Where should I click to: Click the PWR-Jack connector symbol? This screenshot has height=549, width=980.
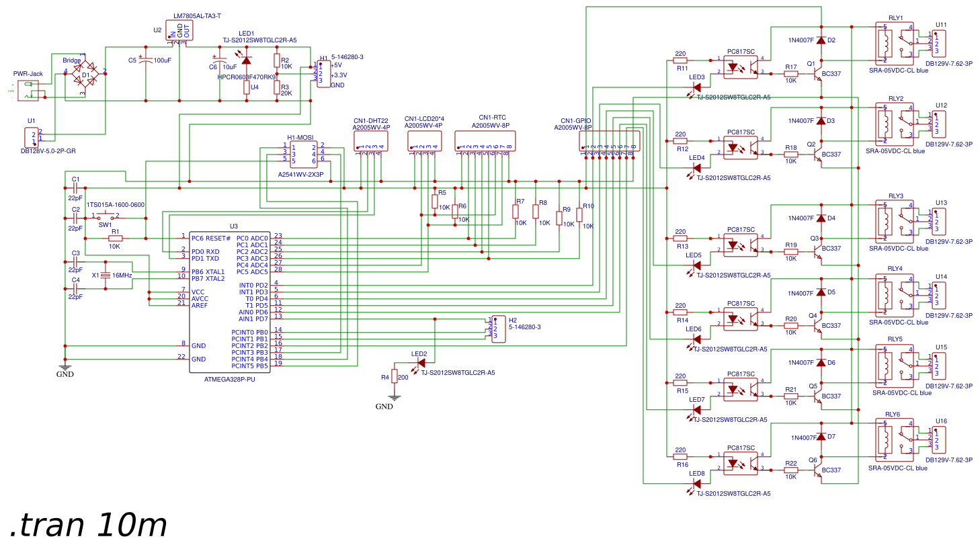28,91
